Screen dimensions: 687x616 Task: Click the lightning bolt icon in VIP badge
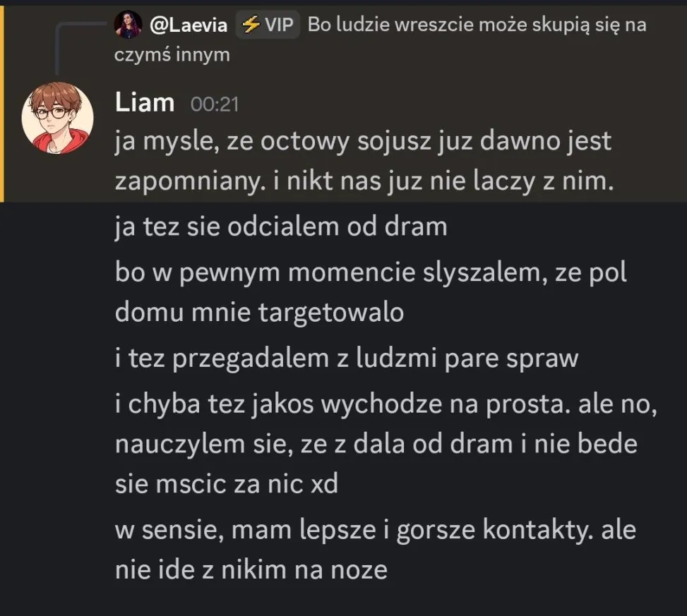[250, 25]
